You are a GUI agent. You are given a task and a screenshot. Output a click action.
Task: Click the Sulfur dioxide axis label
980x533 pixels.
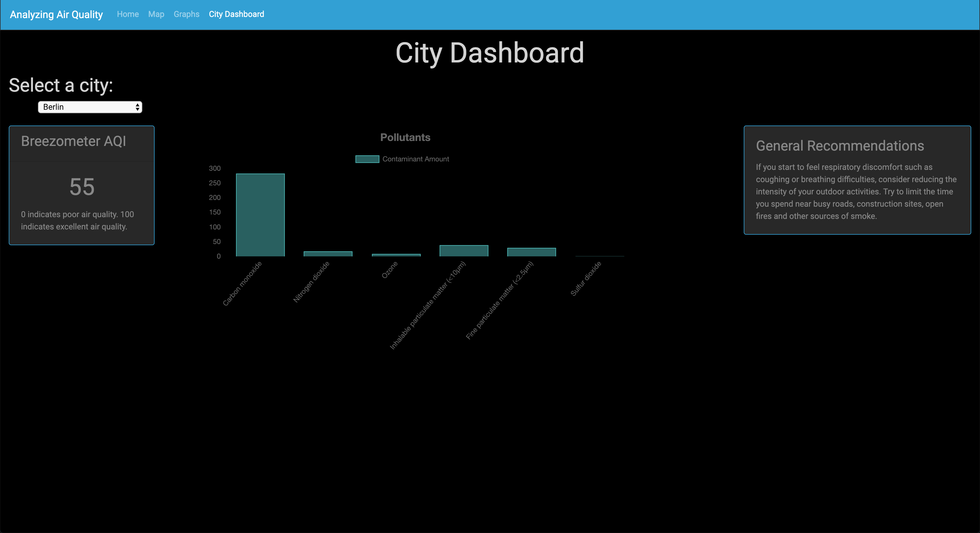[586, 278]
